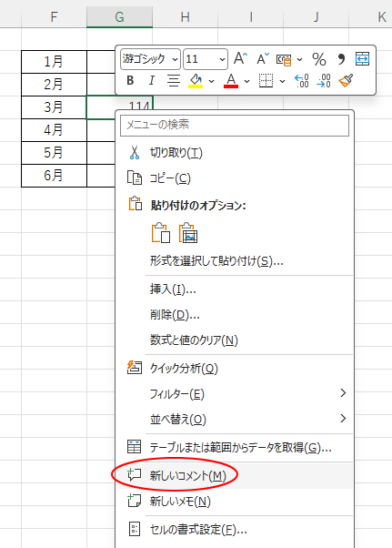This screenshot has width=392, height=548.
Task: Open borders dropdown arrow
Action: 282,81
